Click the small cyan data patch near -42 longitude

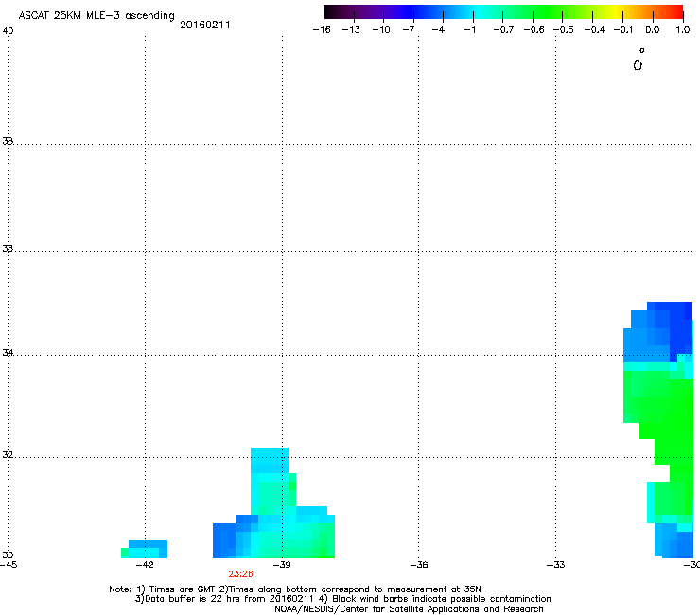click(x=145, y=550)
